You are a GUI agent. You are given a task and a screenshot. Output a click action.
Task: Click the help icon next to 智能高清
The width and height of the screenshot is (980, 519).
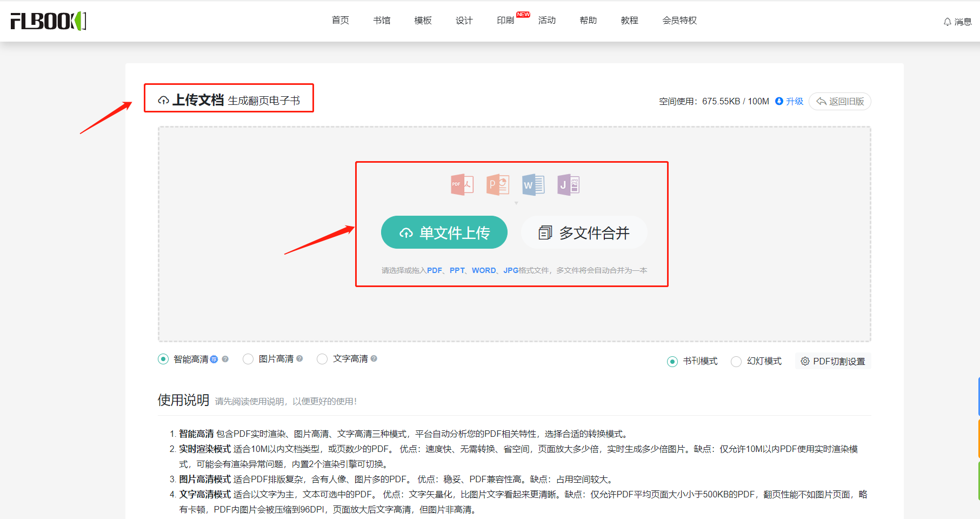tap(225, 359)
